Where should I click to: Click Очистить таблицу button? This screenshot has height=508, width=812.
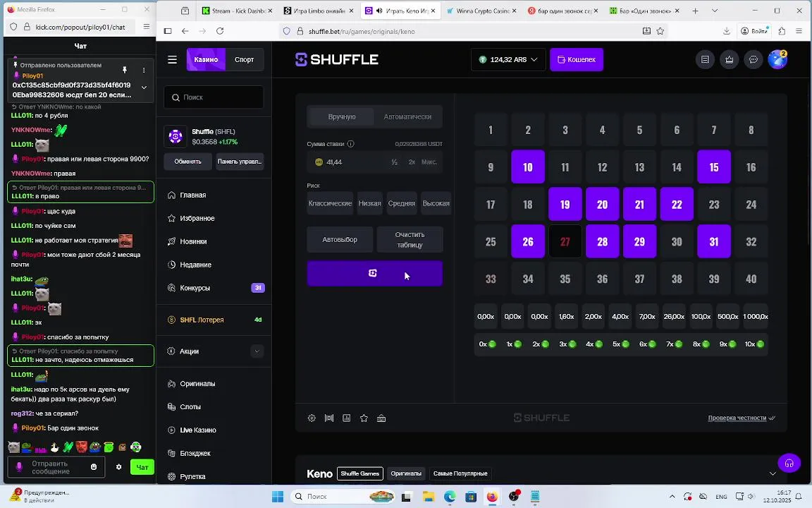[410, 239]
